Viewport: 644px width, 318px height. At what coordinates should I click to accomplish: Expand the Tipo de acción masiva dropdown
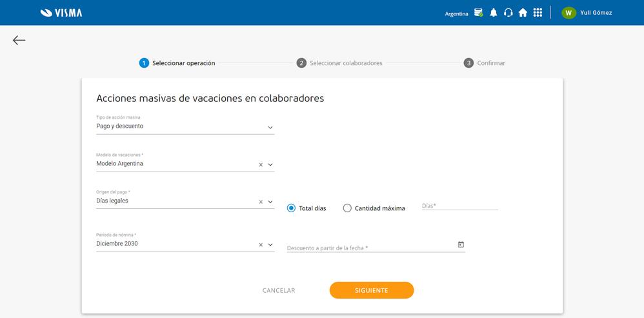coord(270,128)
